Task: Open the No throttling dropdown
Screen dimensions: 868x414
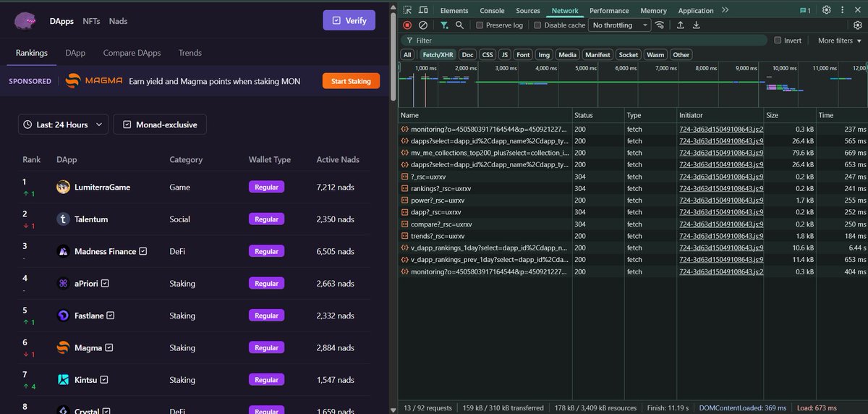Action: [x=618, y=25]
